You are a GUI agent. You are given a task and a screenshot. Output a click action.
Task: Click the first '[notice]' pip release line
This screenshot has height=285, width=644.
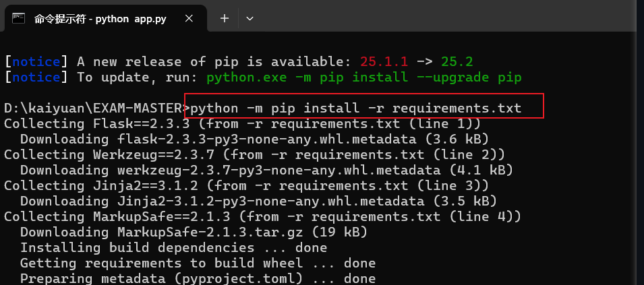(x=239, y=62)
